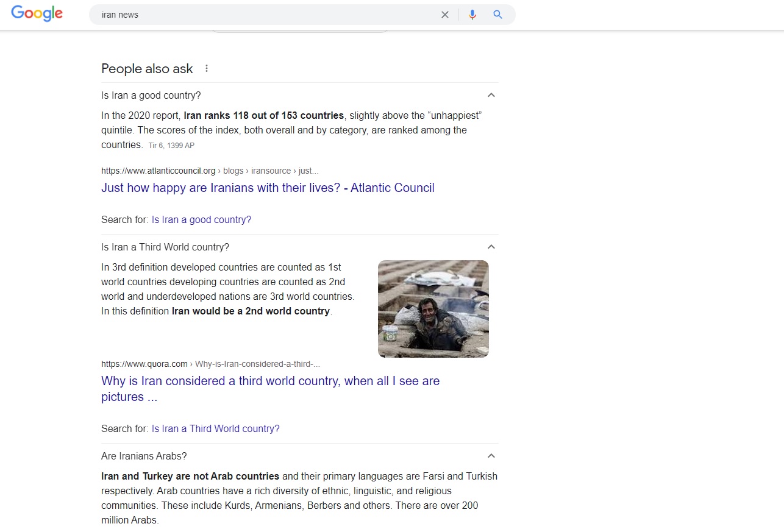Click bold text Iran ranks 118 out of 153 countries

[x=263, y=115]
